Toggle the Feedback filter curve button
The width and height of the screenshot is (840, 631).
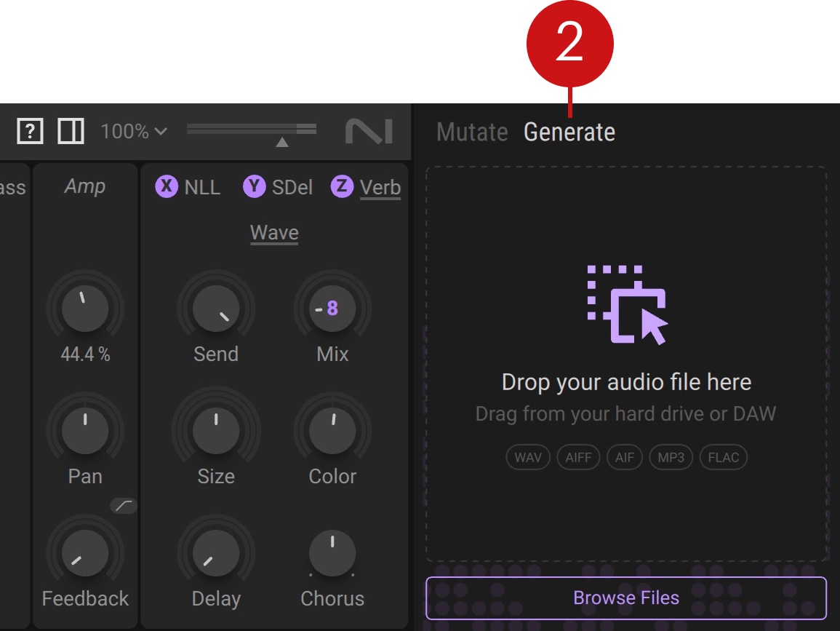pos(124,506)
